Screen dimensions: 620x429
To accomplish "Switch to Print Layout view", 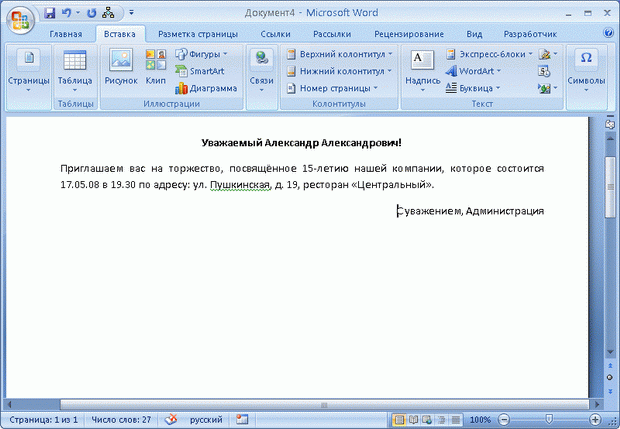I will 399,420.
